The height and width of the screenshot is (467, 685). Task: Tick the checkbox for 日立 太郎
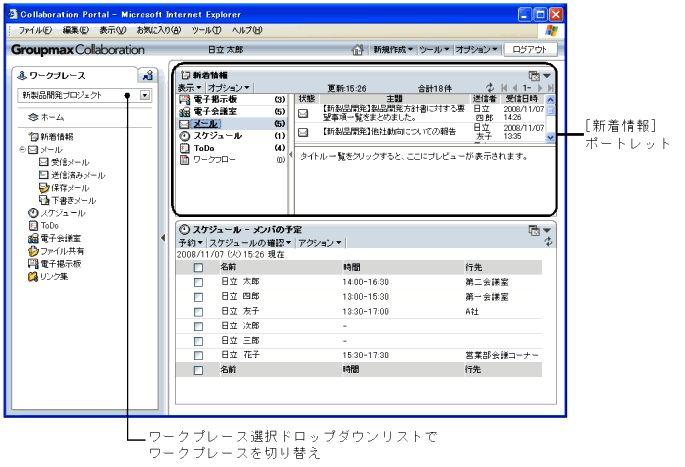198,282
